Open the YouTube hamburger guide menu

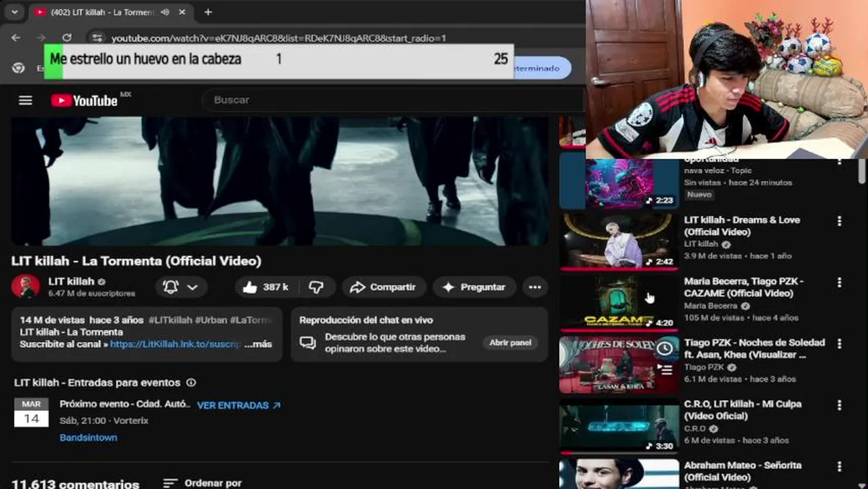25,101
